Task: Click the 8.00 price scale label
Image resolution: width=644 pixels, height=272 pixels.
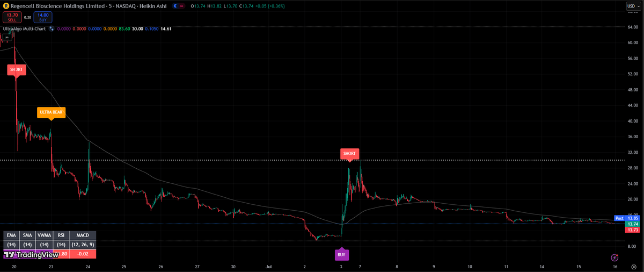Action: pos(632,246)
